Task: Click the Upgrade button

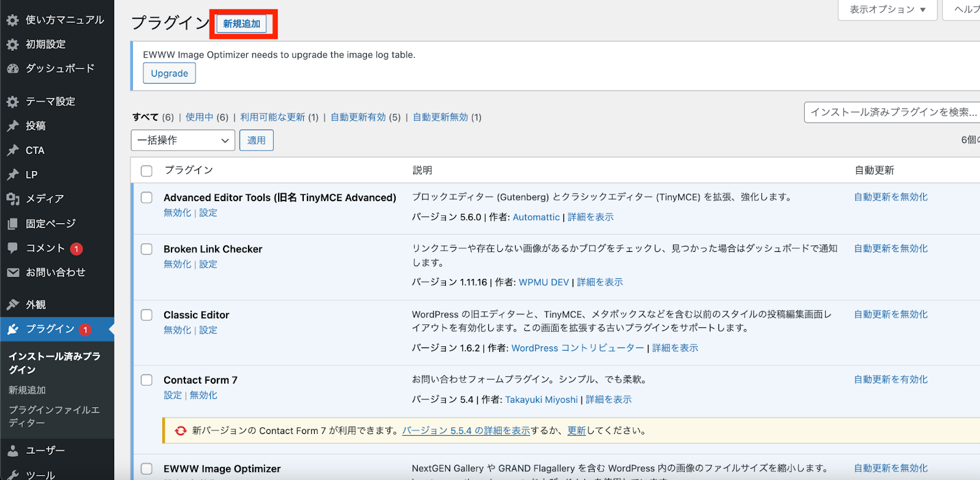Action: [x=170, y=74]
